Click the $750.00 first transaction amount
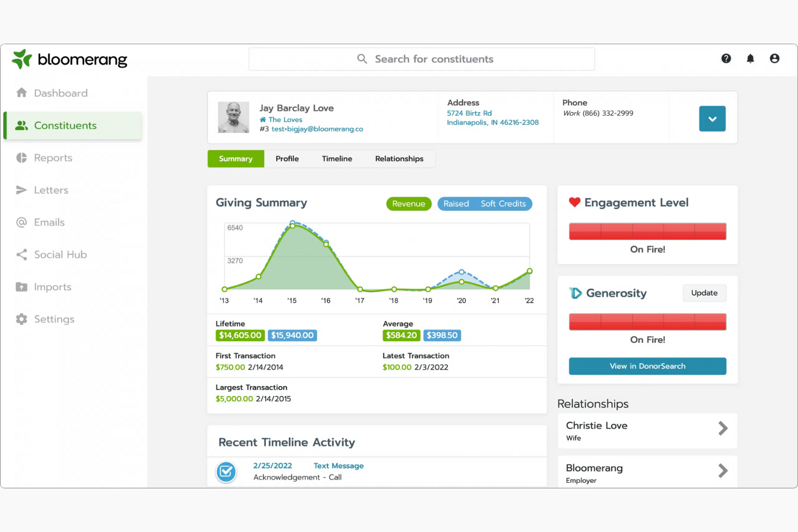Screen dimensions: 798x532 230,367
